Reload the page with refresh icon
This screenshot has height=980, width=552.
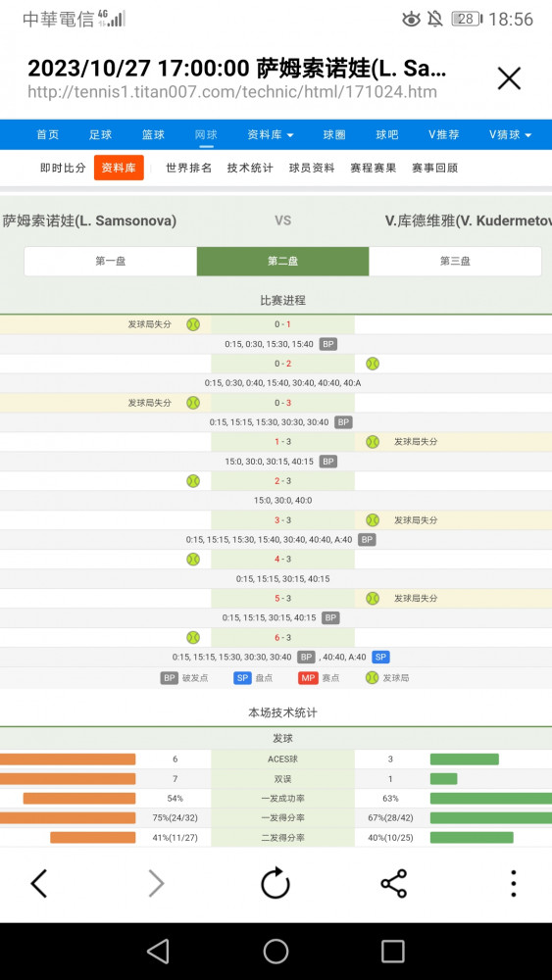click(276, 883)
